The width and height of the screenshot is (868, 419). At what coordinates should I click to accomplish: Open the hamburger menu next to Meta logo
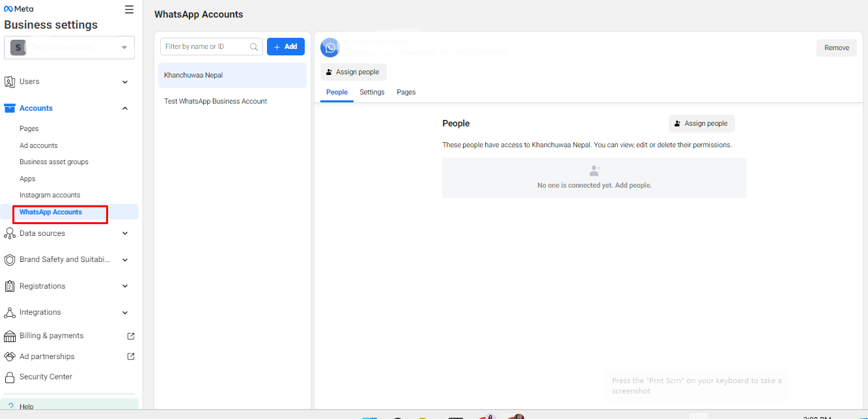click(129, 9)
